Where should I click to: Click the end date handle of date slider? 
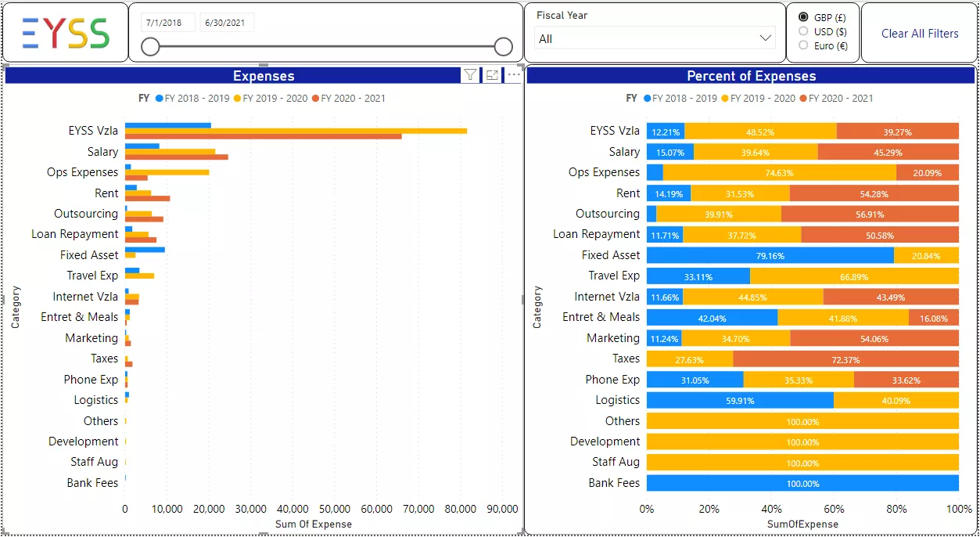[503, 47]
